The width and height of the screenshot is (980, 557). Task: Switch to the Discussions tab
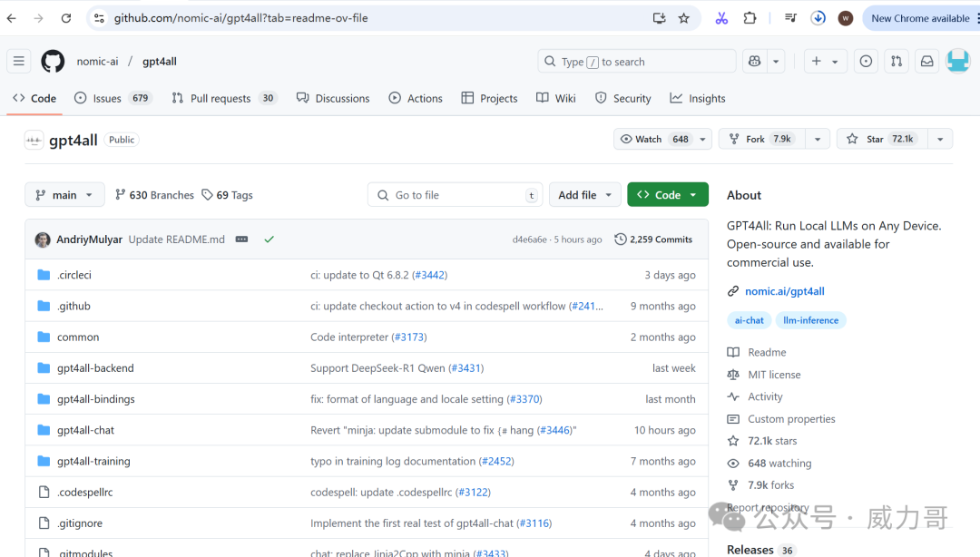(x=333, y=98)
